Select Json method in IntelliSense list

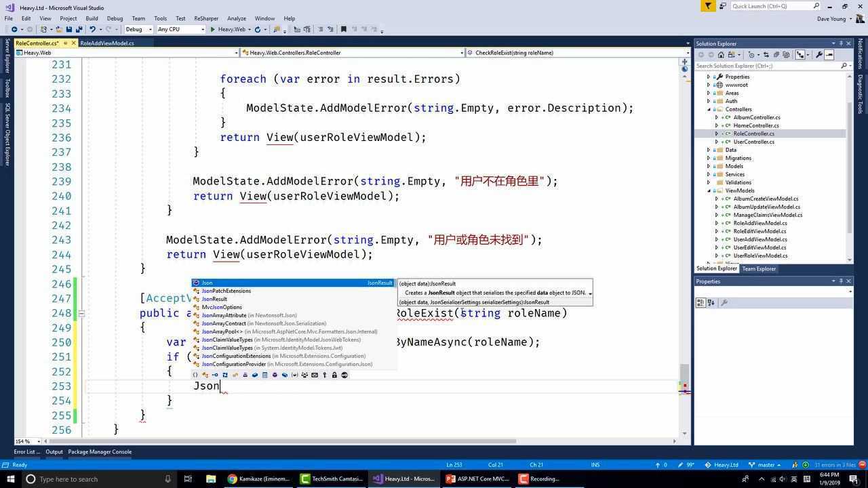pyautogui.click(x=293, y=283)
